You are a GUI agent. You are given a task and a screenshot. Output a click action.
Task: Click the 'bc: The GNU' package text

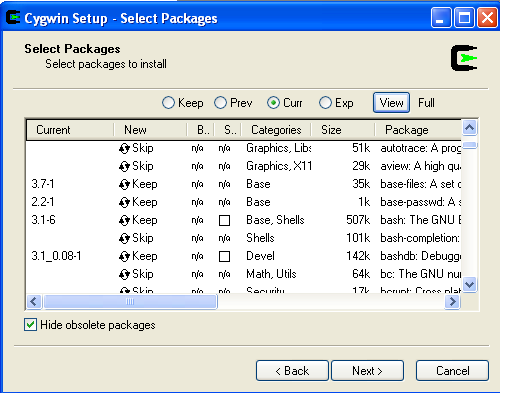[x=421, y=274]
